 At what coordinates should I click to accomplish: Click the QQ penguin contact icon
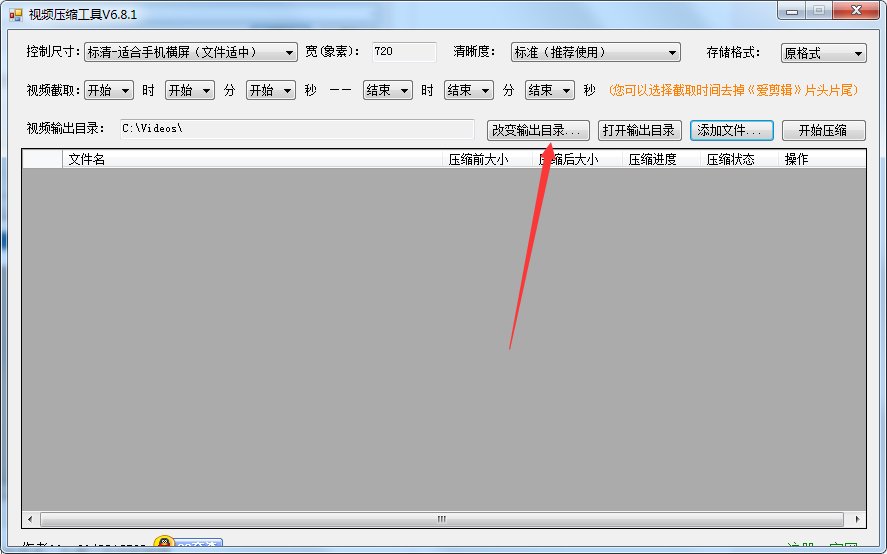[x=163, y=542]
